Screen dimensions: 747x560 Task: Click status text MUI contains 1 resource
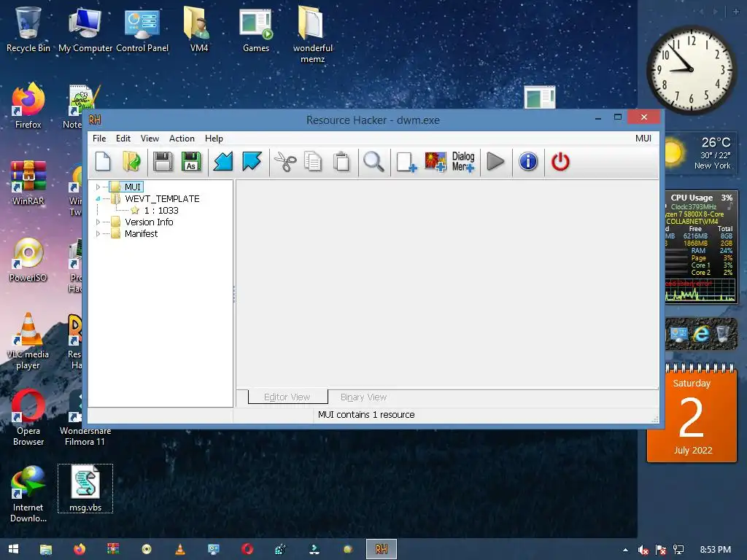pos(366,415)
